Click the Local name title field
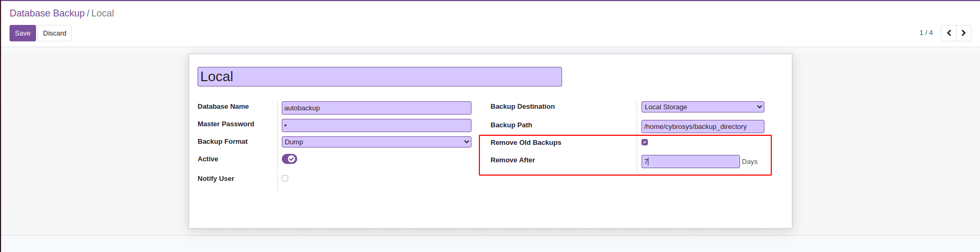 (379, 77)
